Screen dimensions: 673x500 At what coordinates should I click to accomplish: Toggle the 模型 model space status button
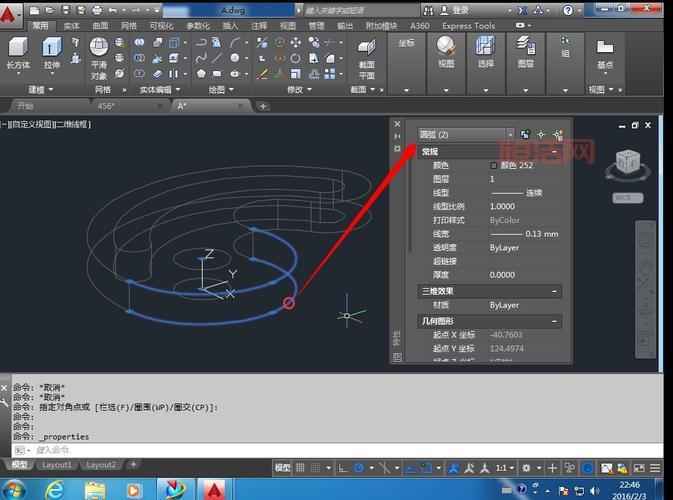284,467
